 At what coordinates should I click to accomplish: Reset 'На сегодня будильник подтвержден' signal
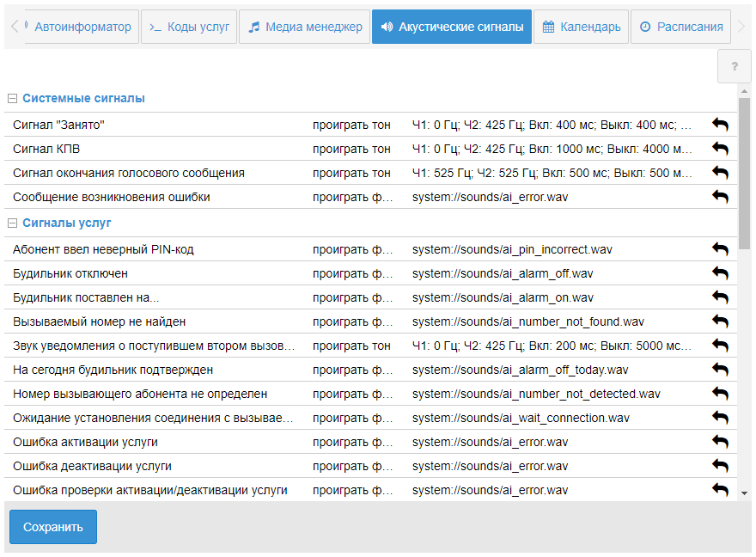tap(720, 370)
